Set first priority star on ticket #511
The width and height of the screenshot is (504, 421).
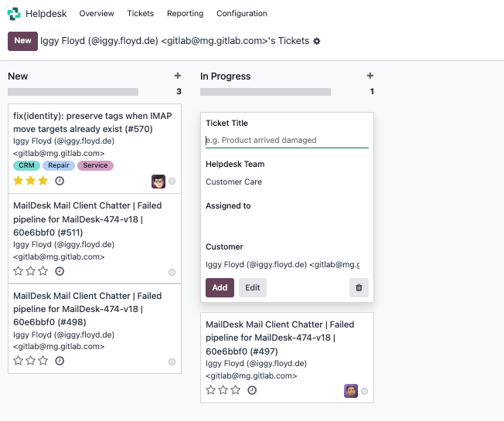[x=19, y=271]
